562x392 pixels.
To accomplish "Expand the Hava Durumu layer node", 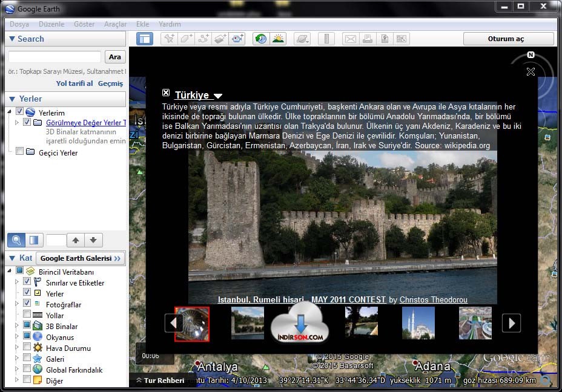I will pos(17,347).
